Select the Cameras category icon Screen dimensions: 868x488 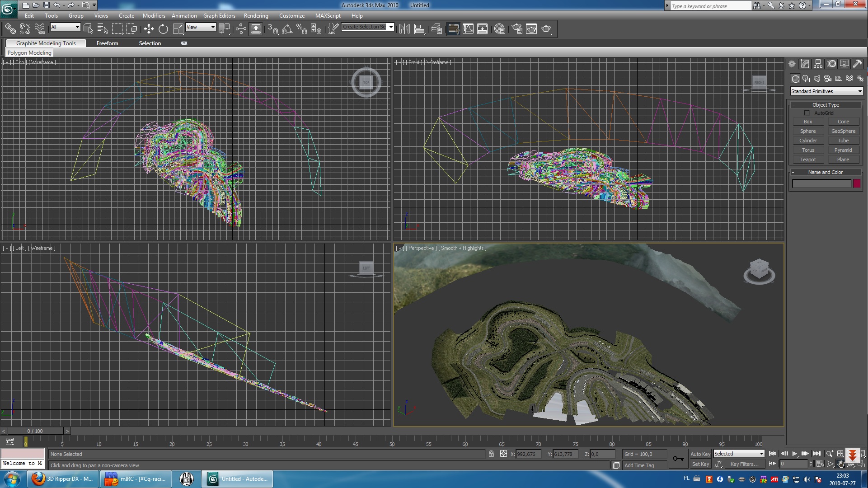(x=828, y=79)
